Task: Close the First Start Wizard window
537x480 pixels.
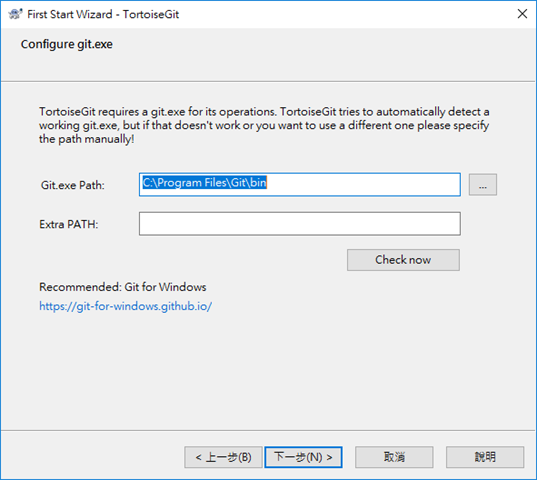Action: [x=522, y=14]
